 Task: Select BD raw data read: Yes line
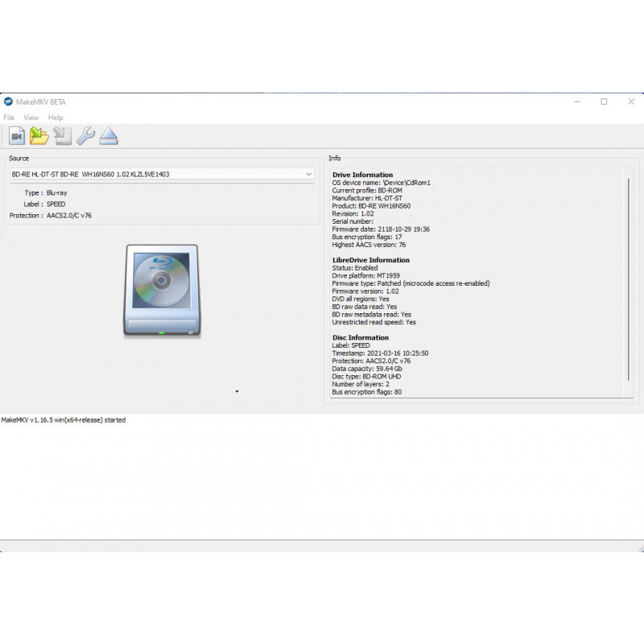(365, 307)
